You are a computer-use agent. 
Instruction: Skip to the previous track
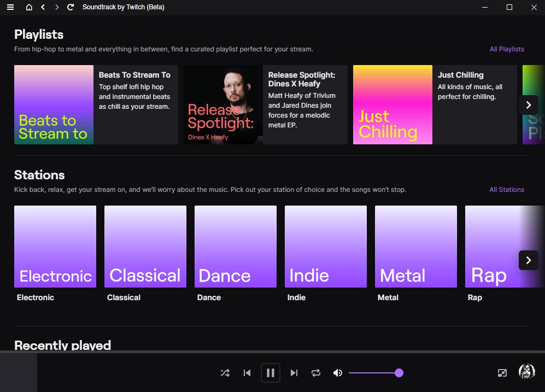(247, 373)
